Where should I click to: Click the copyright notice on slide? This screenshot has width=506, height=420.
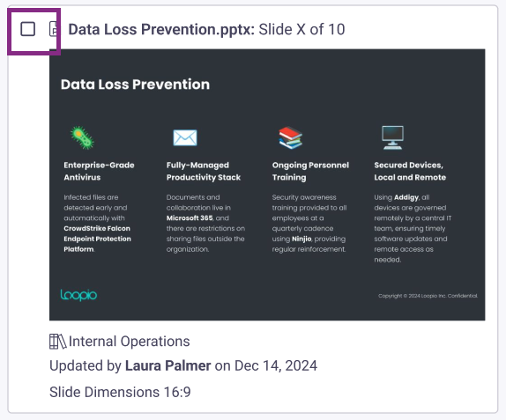tap(428, 296)
